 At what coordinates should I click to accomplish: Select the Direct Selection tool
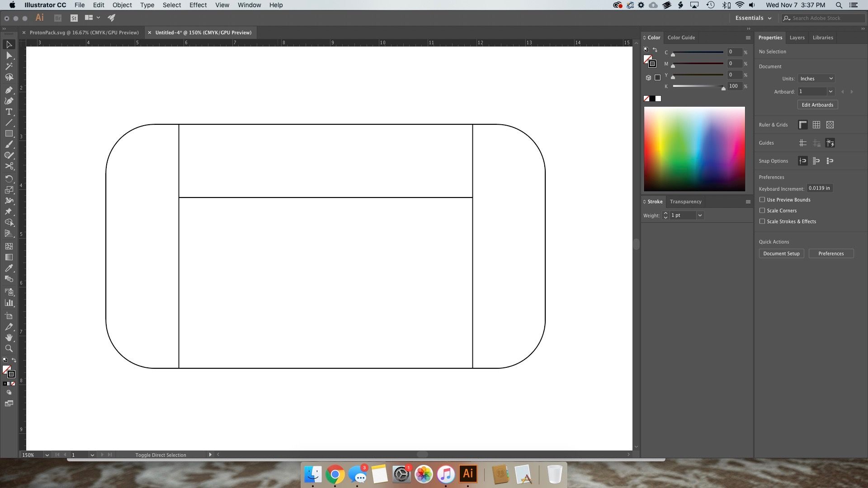coord(9,55)
